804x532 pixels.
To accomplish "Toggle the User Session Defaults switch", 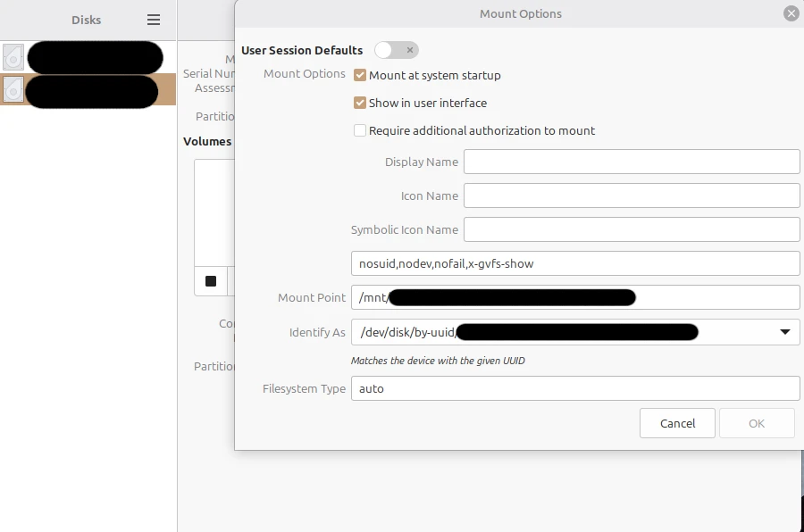I will coord(396,50).
